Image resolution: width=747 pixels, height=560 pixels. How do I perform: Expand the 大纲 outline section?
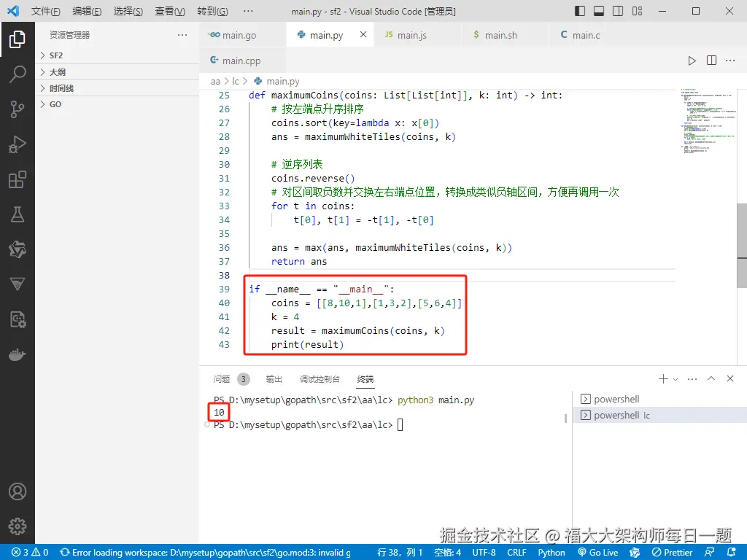[117, 72]
